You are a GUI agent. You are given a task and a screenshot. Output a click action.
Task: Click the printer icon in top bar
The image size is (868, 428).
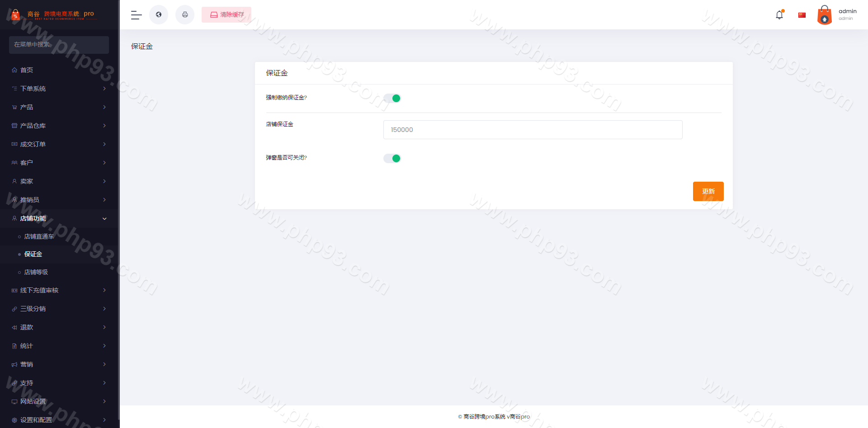(x=185, y=15)
